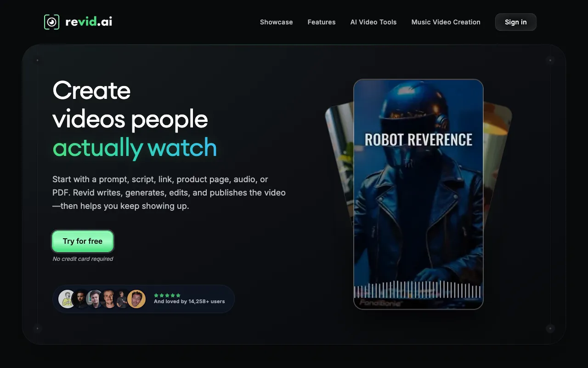Screen dimensions: 588x368
Task: Click the Sign in button
Action: [x=516, y=22]
